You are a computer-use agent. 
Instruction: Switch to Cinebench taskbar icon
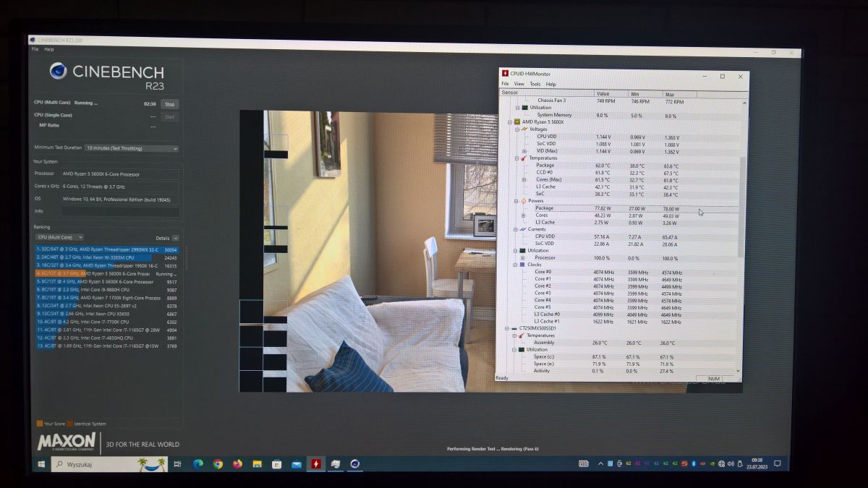click(355, 463)
